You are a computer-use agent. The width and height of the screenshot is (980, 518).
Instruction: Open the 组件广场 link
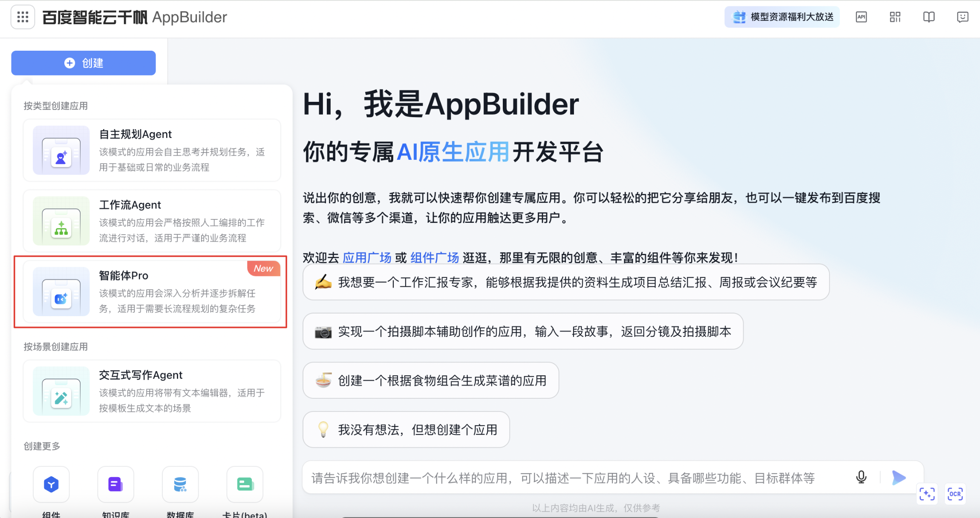click(435, 258)
